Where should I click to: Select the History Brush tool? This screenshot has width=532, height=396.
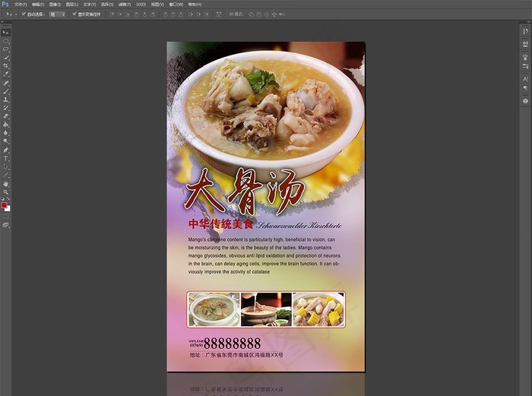(6, 108)
